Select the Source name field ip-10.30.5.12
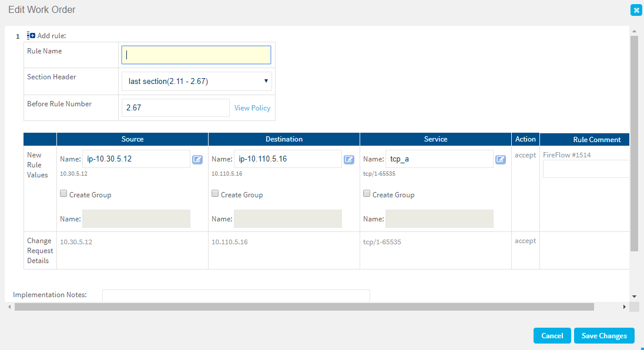 pos(136,159)
